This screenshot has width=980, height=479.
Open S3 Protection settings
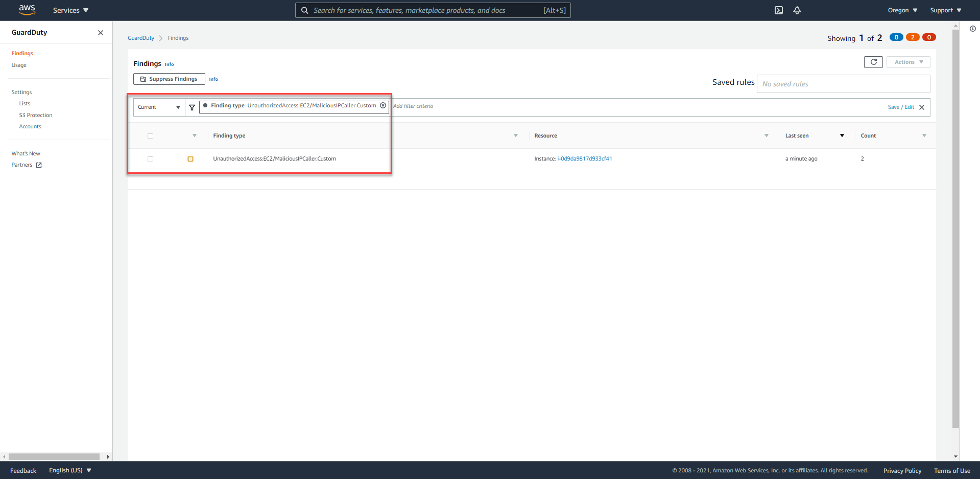point(36,115)
